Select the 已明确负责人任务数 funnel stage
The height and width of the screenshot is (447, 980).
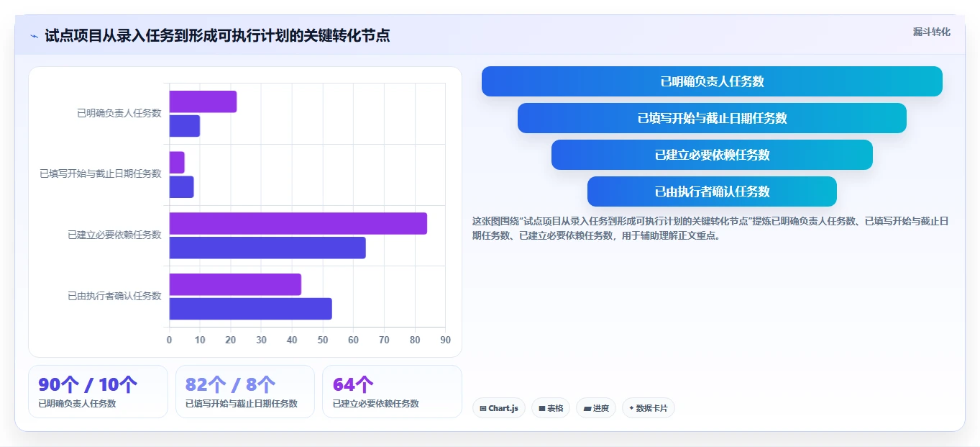point(712,81)
